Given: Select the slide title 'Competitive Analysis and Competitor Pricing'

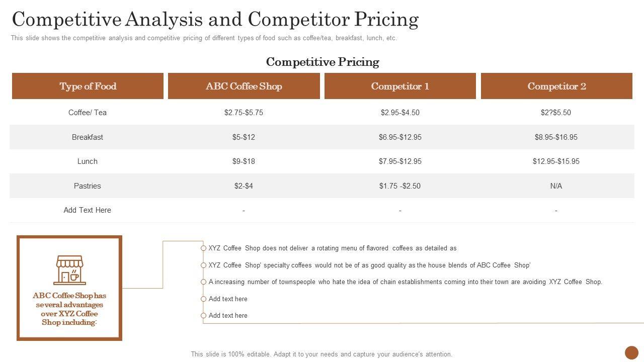Looking at the screenshot, I should [215, 19].
